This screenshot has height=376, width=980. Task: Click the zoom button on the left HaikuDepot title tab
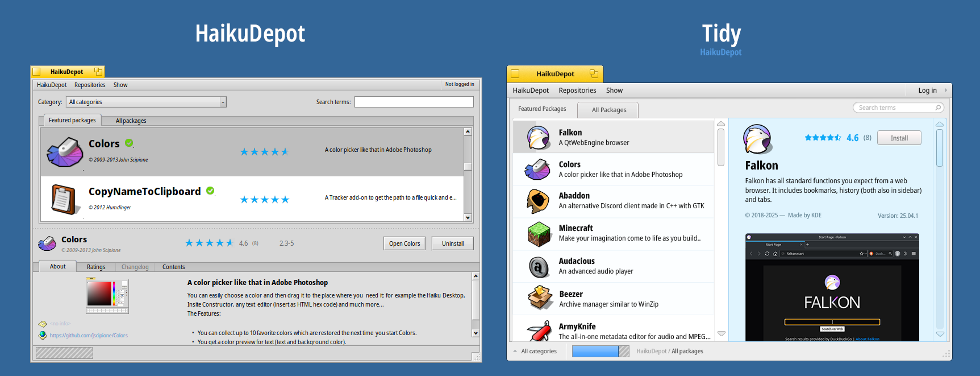pyautogui.click(x=98, y=72)
